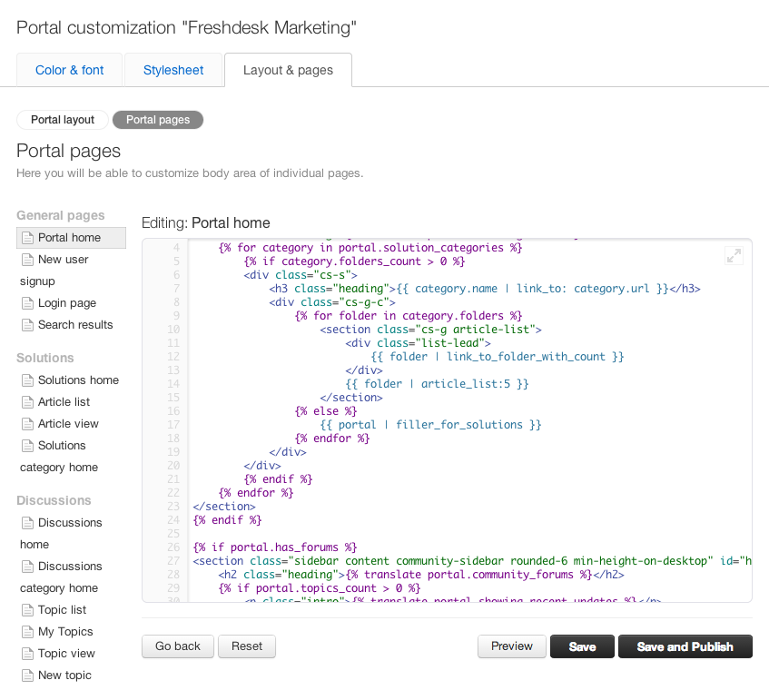Edit the Article list page

(x=64, y=402)
